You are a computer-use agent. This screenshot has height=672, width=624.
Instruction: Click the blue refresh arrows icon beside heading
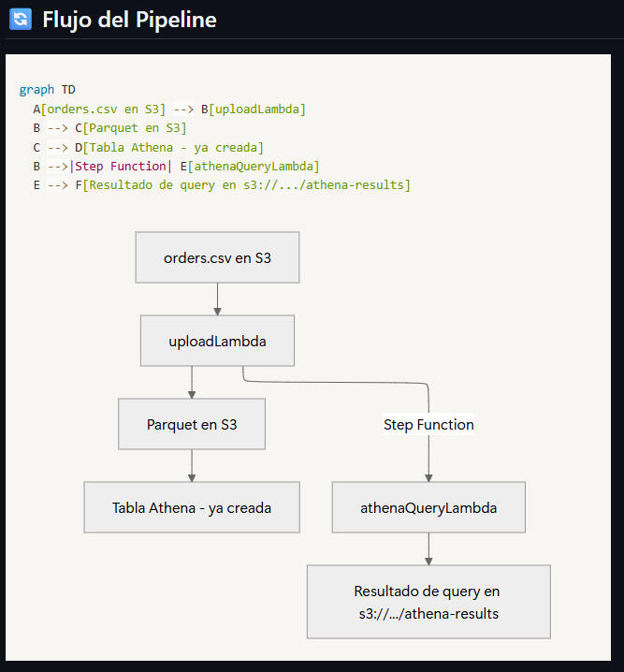pos(20,19)
